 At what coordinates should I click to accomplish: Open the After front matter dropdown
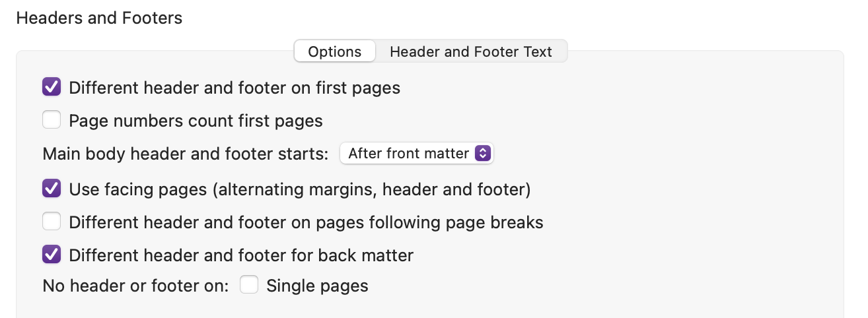point(417,154)
